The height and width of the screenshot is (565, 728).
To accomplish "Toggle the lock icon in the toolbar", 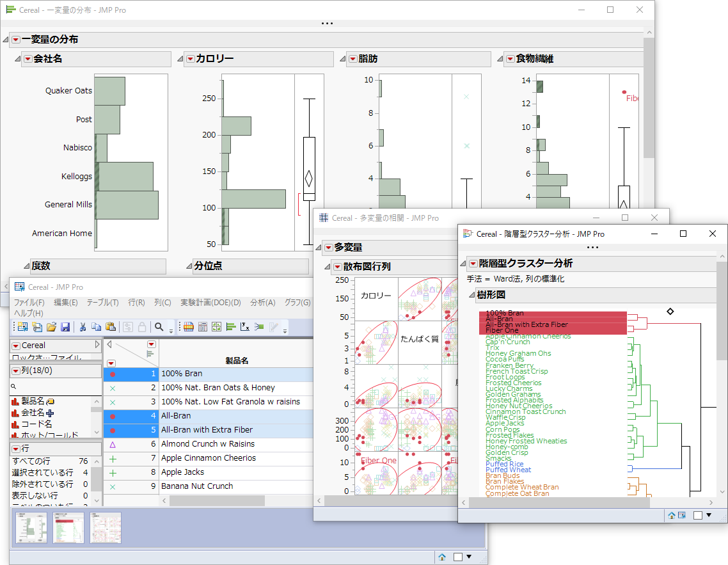I will 142,326.
